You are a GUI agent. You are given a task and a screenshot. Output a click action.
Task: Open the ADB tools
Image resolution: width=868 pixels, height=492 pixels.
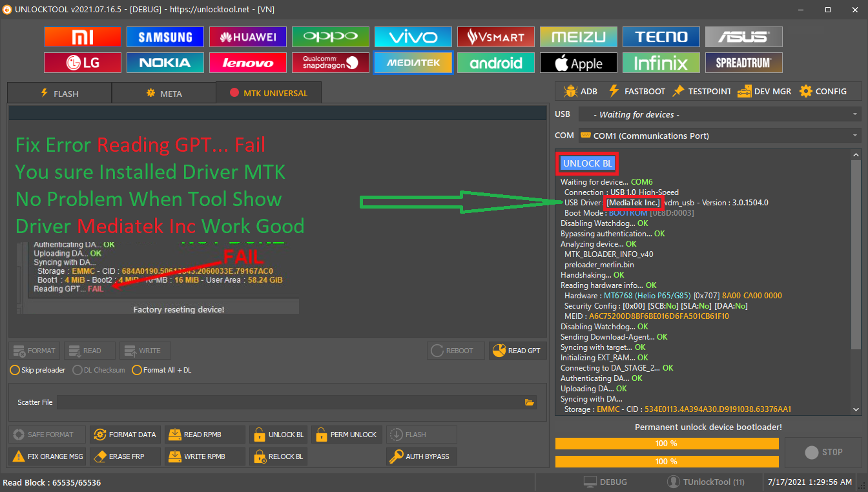click(581, 91)
